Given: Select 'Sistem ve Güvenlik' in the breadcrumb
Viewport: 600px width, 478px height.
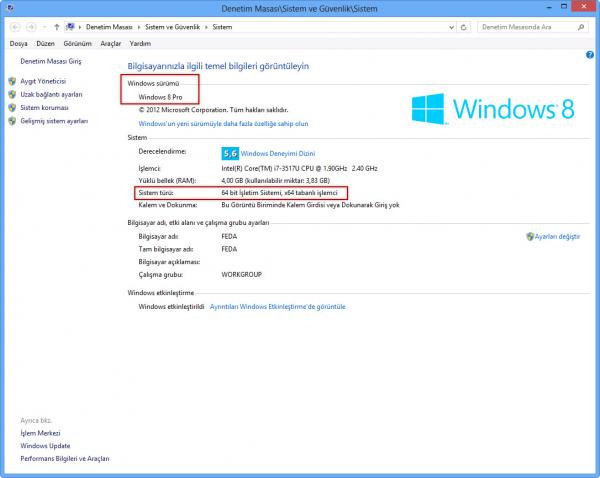Looking at the screenshot, I should tap(173, 27).
